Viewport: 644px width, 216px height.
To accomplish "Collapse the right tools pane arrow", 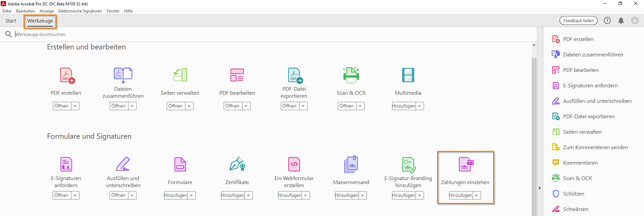I will pyautogui.click(x=540, y=188).
